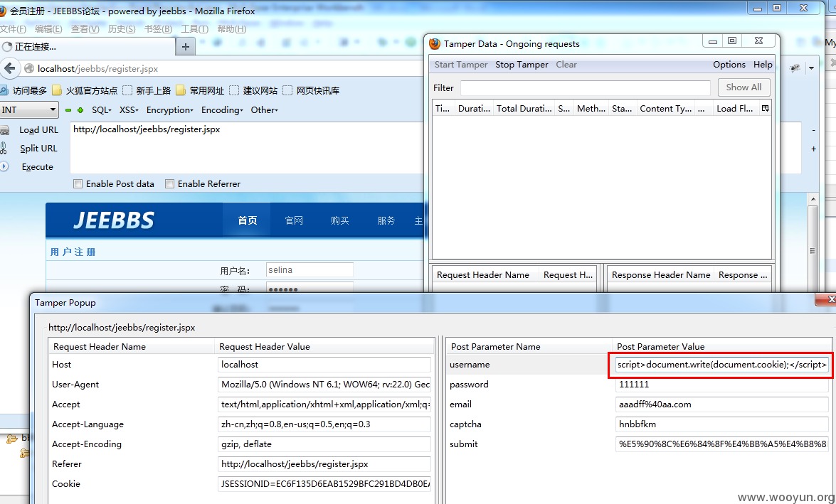Open the INT dropdown in HackBar
The height and width of the screenshot is (504, 836).
28,109
